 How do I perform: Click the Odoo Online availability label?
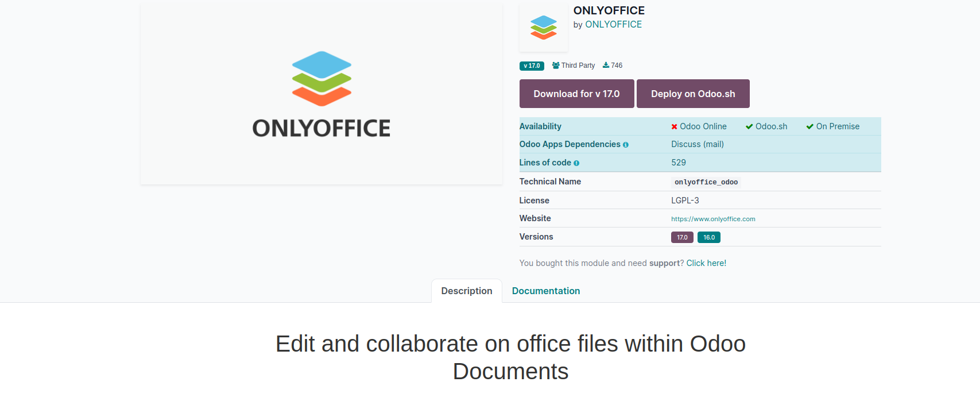point(703,126)
